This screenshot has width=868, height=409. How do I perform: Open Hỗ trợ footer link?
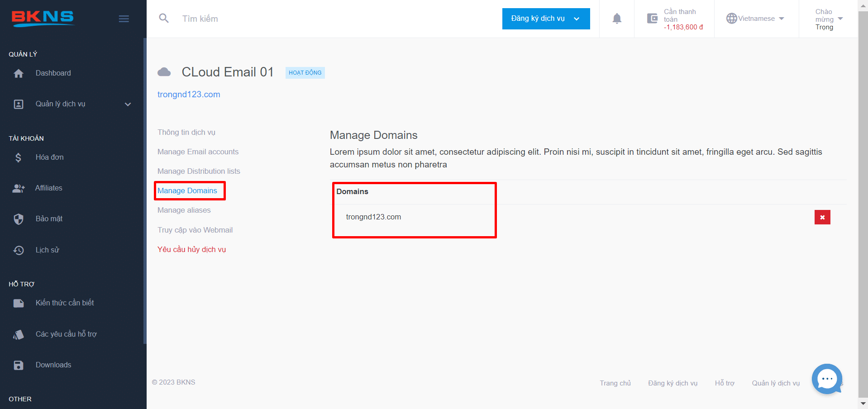725,383
